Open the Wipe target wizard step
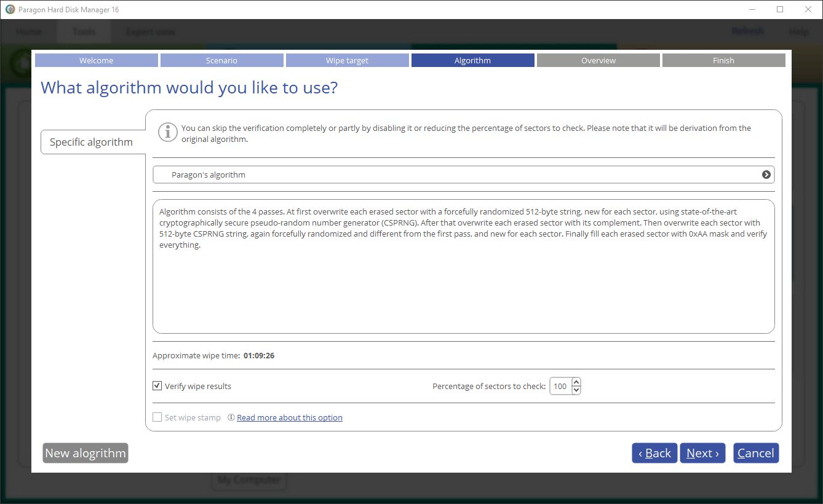 coord(347,60)
